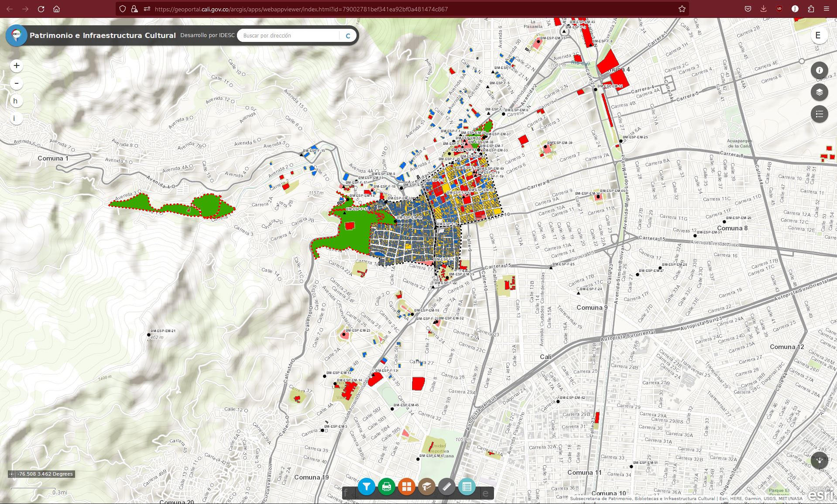This screenshot has width=837, height=504.
Task: Click the geoportal URL in address bar
Action: tap(301, 9)
